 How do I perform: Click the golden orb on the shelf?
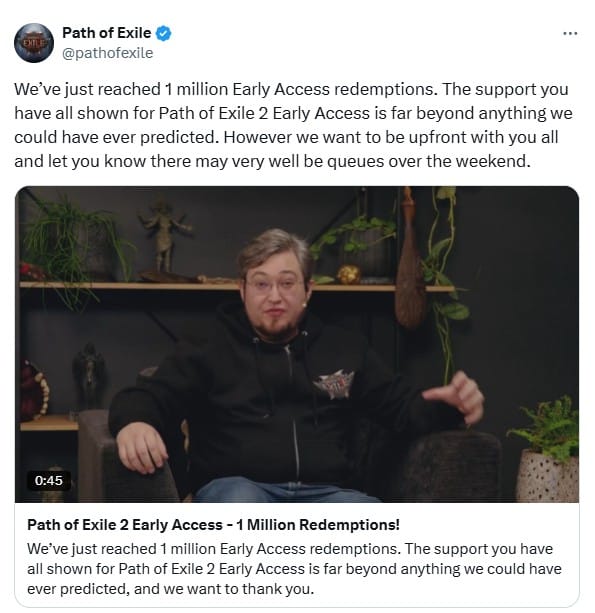point(348,274)
